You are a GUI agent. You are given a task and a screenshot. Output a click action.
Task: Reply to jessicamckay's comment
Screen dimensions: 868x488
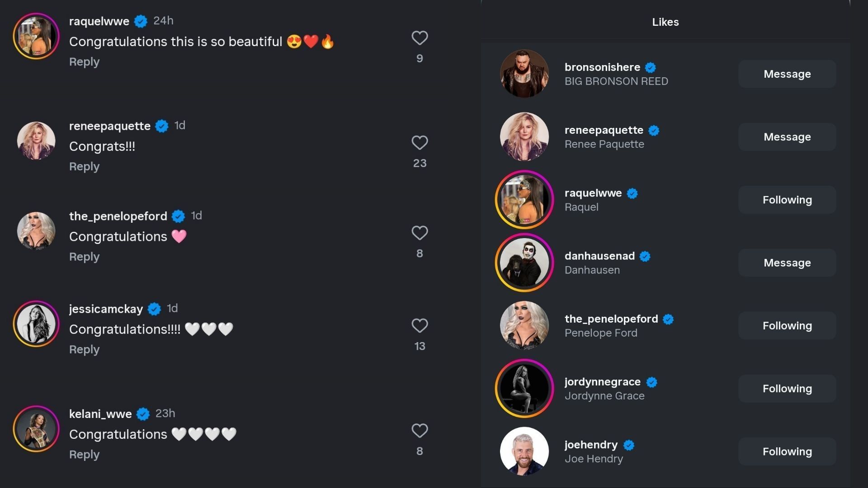(x=84, y=349)
